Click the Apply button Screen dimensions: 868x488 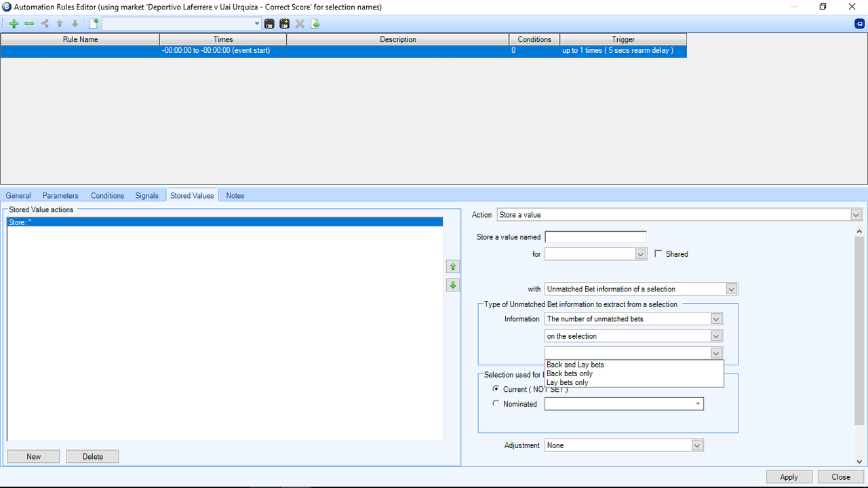click(x=789, y=477)
